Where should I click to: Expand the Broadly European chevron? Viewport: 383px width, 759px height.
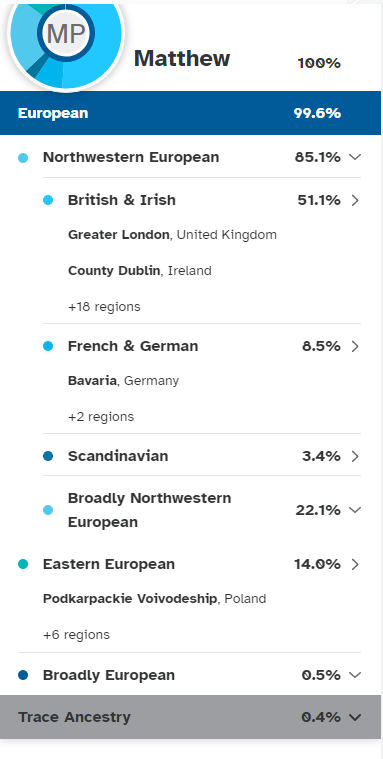click(x=355, y=675)
